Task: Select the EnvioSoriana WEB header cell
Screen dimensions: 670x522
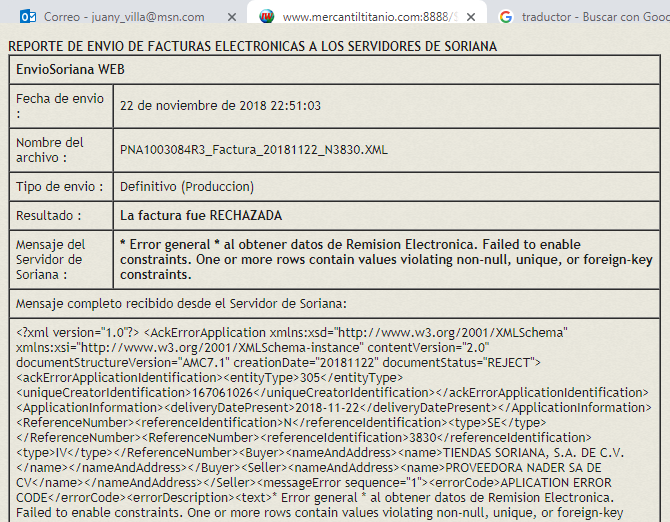Action: click(335, 69)
